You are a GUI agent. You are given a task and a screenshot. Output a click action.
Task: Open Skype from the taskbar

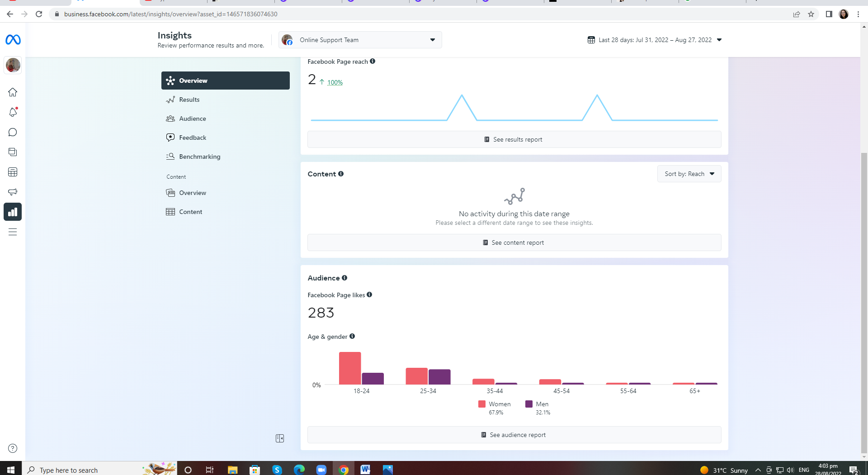(277, 470)
